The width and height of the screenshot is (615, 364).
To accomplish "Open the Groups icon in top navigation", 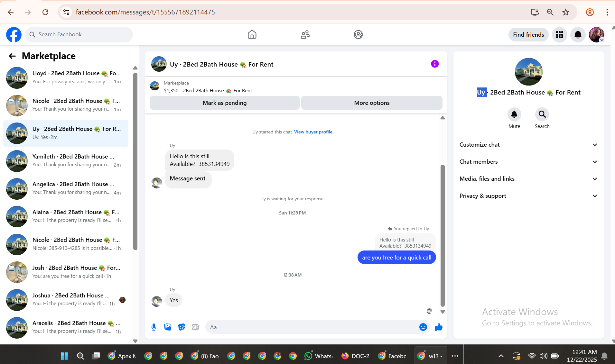I will pyautogui.click(x=358, y=34).
